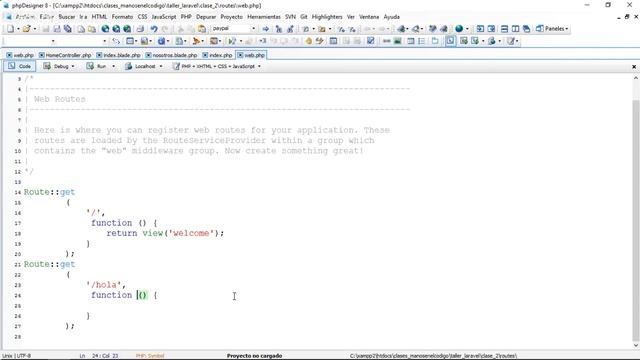Click the 'Unix | UTF-8' status bar entry
Screen dimensions: 640x360
tap(17, 356)
